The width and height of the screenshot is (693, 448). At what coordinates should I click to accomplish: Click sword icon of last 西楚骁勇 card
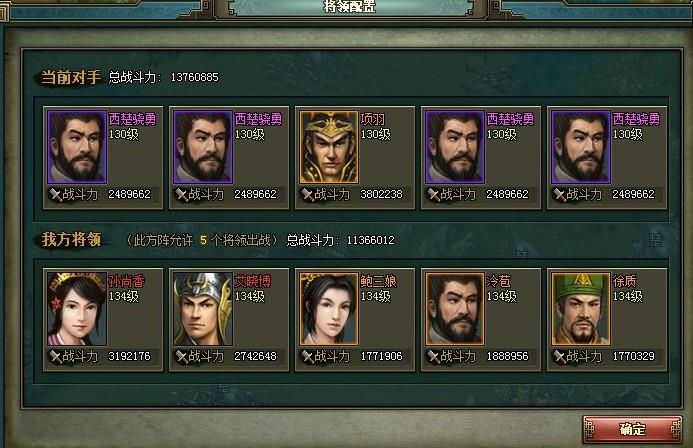click(559, 194)
